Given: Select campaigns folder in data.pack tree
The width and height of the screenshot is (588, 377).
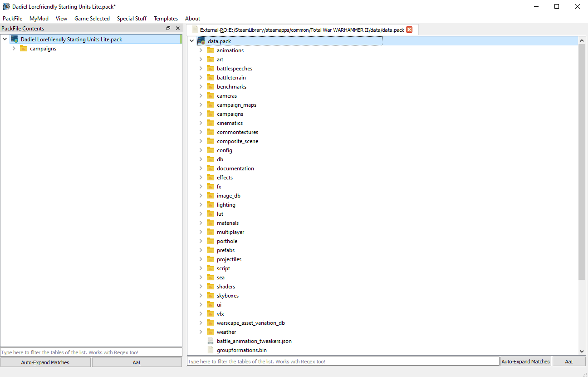Looking at the screenshot, I should click(388, 114).
